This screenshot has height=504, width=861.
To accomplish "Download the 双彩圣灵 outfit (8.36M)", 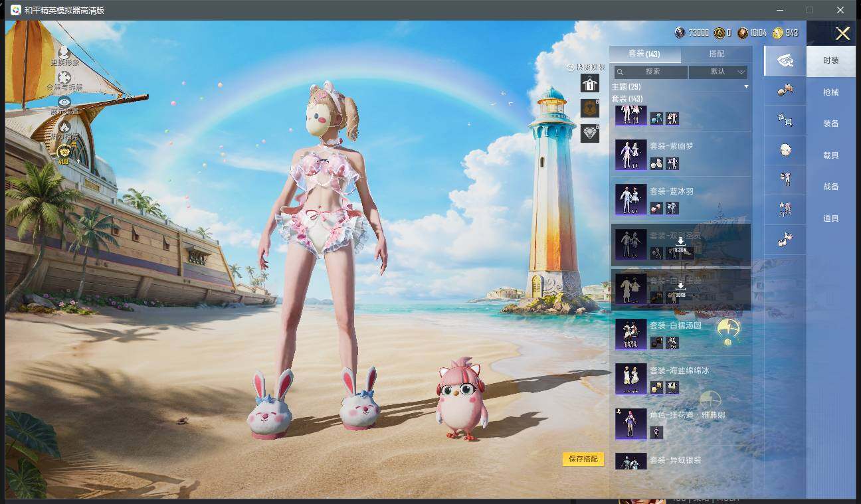I will pos(680,244).
